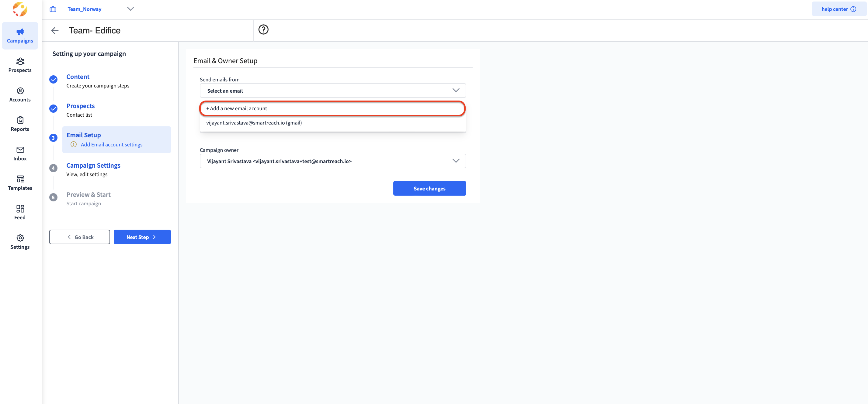Click the Go Back button

[79, 237]
